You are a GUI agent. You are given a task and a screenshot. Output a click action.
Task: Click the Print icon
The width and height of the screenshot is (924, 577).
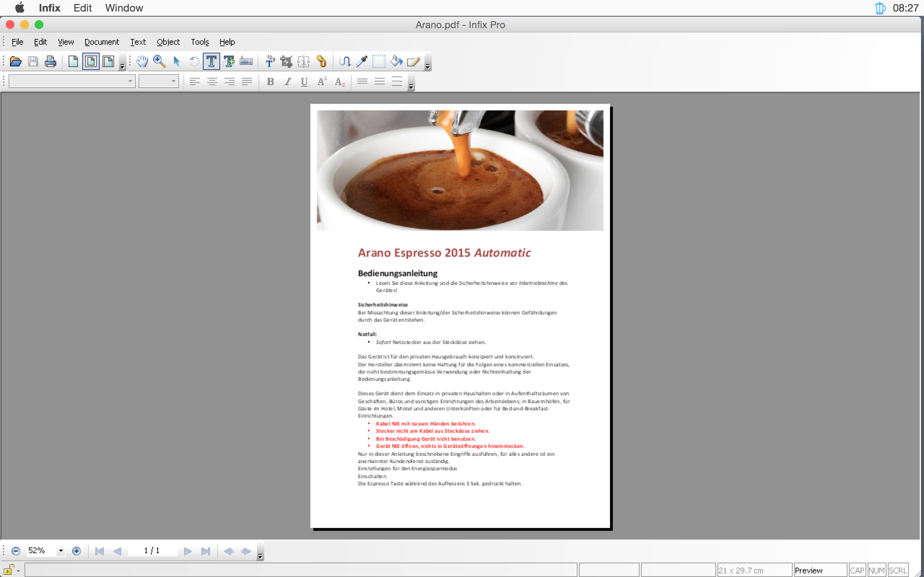[x=51, y=61]
